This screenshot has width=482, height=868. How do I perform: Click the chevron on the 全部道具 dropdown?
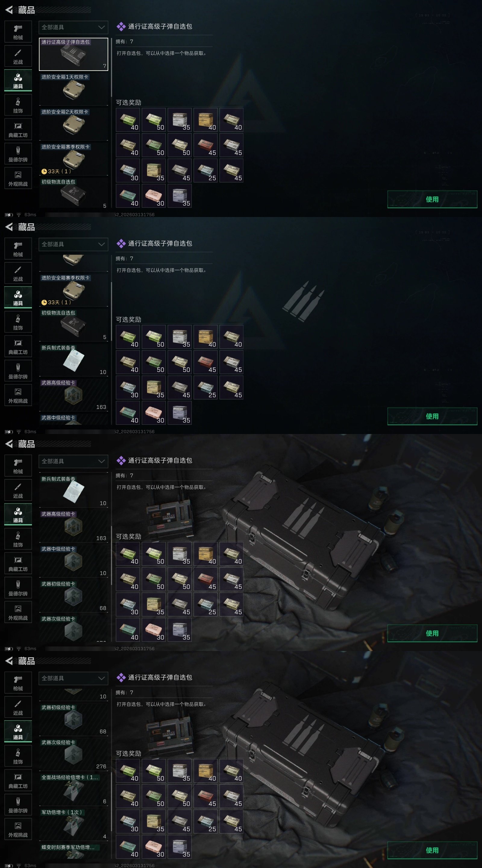(x=102, y=27)
